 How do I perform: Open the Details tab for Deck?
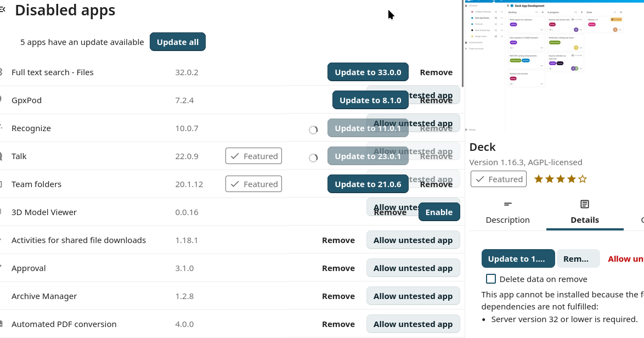(584, 219)
